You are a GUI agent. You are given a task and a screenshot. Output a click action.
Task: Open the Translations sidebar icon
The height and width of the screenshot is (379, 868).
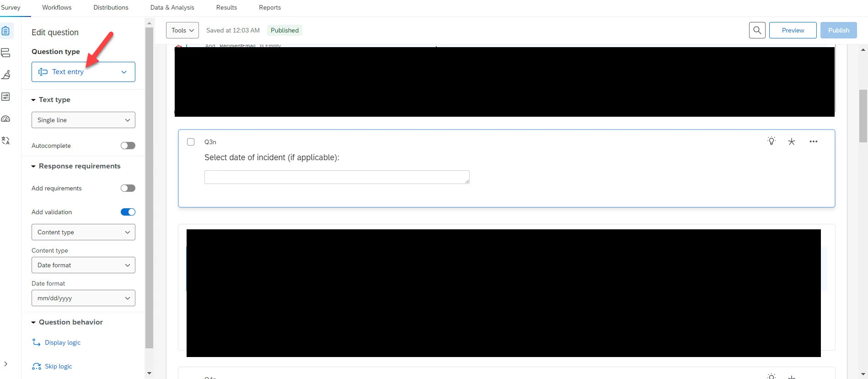[x=5, y=141]
